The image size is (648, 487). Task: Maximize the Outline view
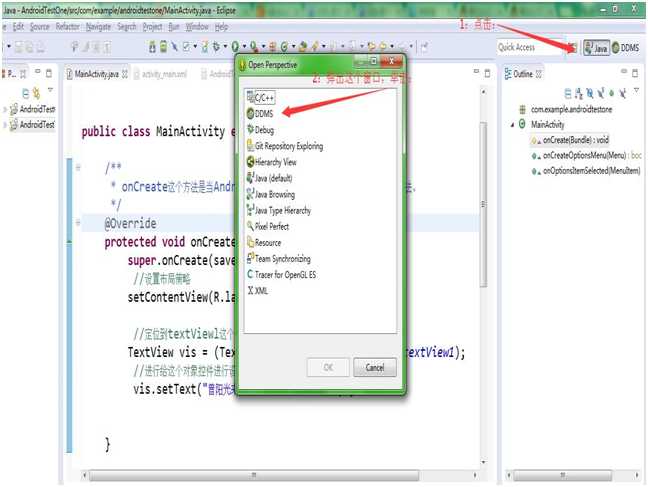pos(635,74)
